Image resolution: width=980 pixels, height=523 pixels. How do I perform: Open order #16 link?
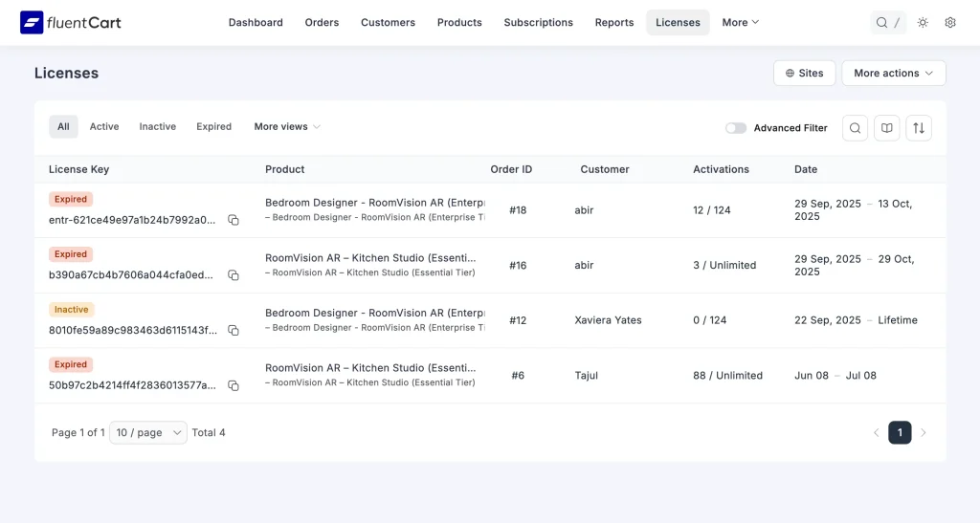[x=518, y=265]
